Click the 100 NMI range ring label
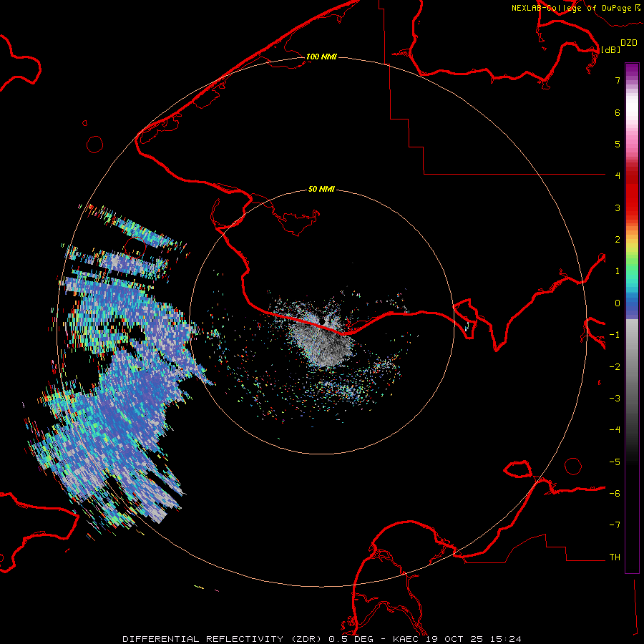The width and height of the screenshot is (644, 644). pyautogui.click(x=321, y=57)
